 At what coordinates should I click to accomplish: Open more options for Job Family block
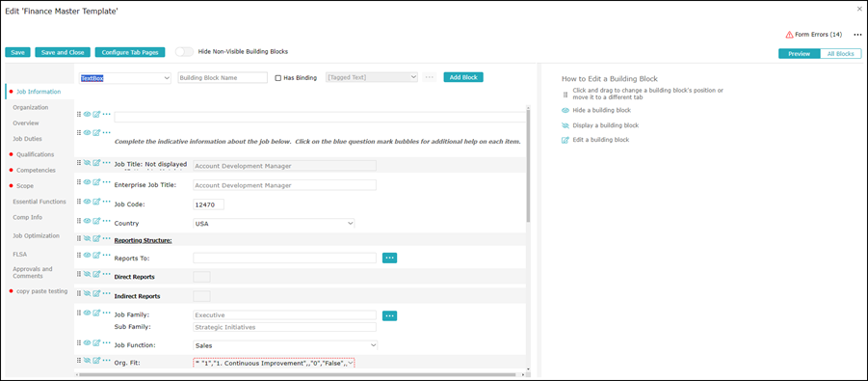[x=106, y=313]
